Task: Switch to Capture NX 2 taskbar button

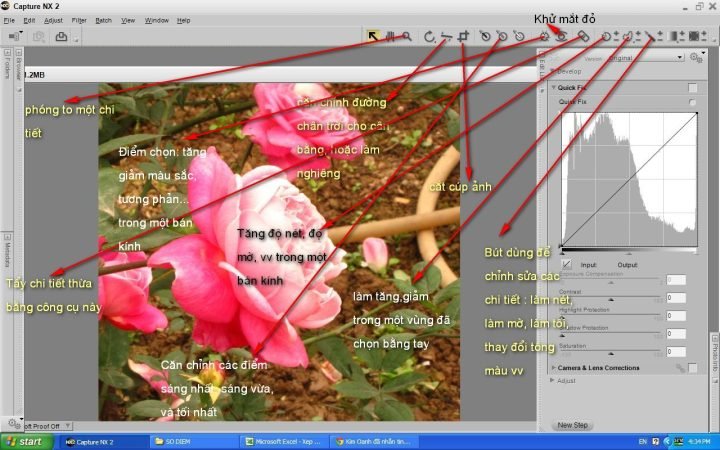Action: [x=104, y=442]
